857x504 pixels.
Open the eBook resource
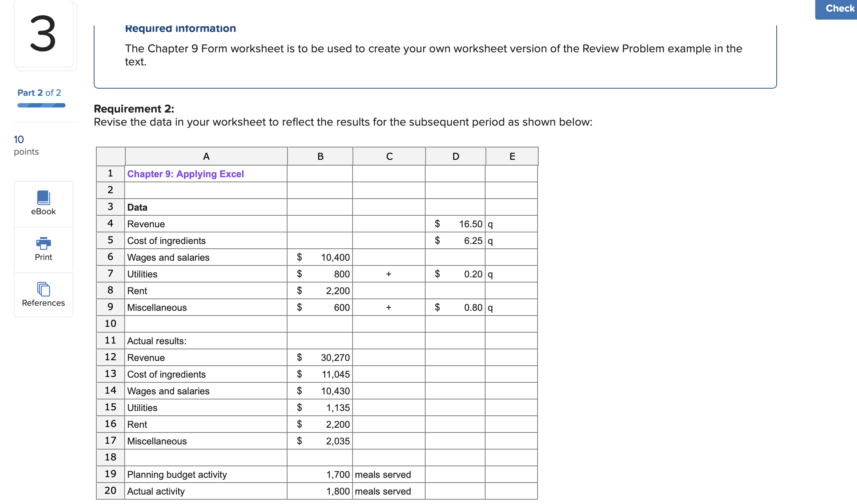click(x=43, y=203)
